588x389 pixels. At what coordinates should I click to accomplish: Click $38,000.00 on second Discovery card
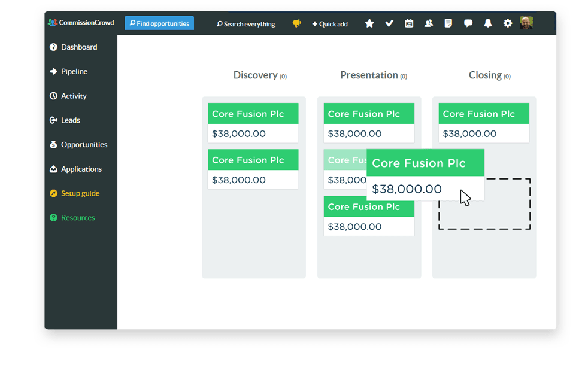point(239,180)
